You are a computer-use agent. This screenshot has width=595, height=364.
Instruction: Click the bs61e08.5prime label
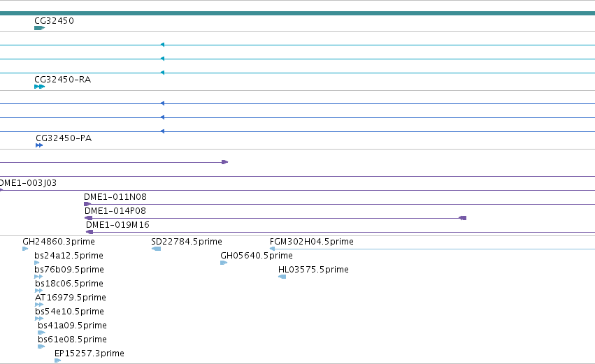(72, 340)
